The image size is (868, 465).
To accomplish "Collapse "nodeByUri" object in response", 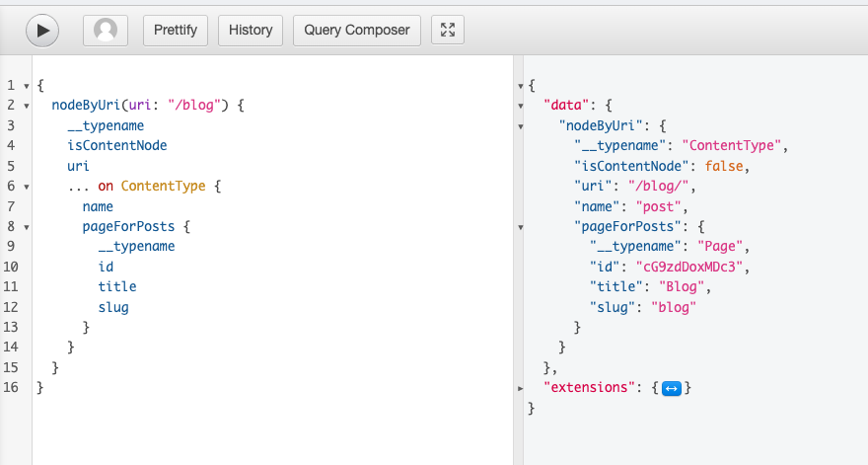I will point(521,126).
